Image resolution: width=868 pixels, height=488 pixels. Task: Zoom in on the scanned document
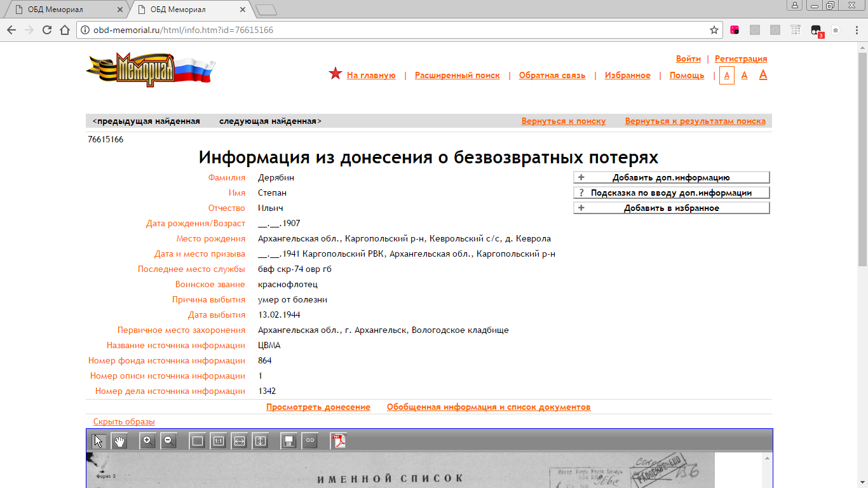tap(147, 441)
